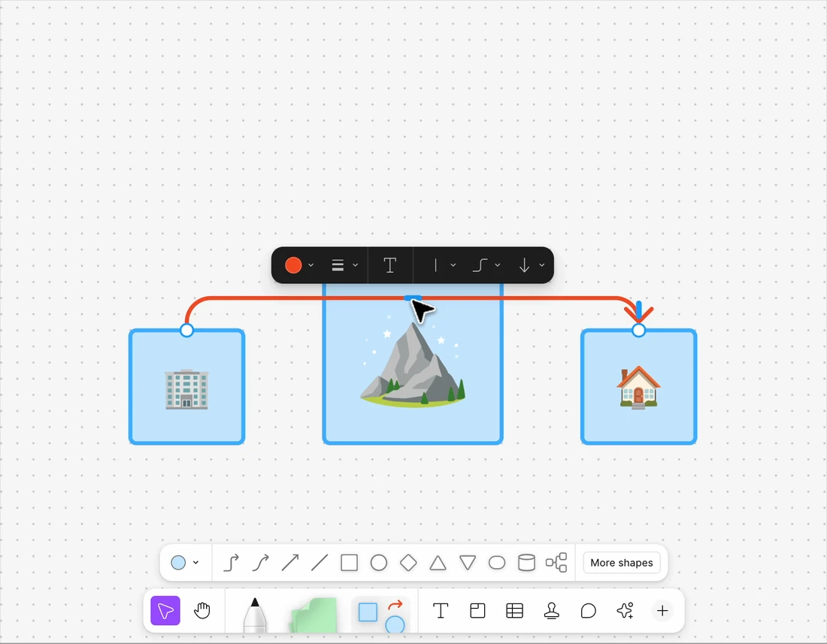Select the office building shape
This screenshot has width=827, height=644.
[x=186, y=387]
